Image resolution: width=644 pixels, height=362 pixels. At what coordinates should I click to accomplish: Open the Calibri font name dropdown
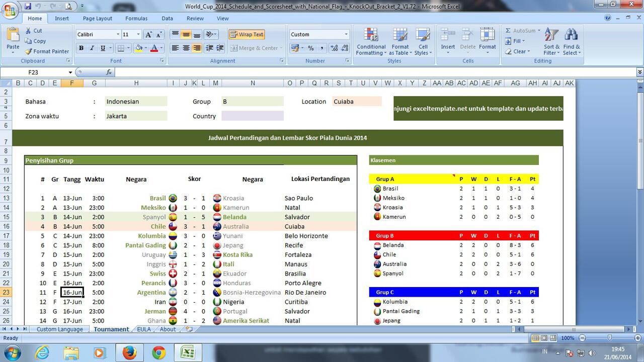118,35
